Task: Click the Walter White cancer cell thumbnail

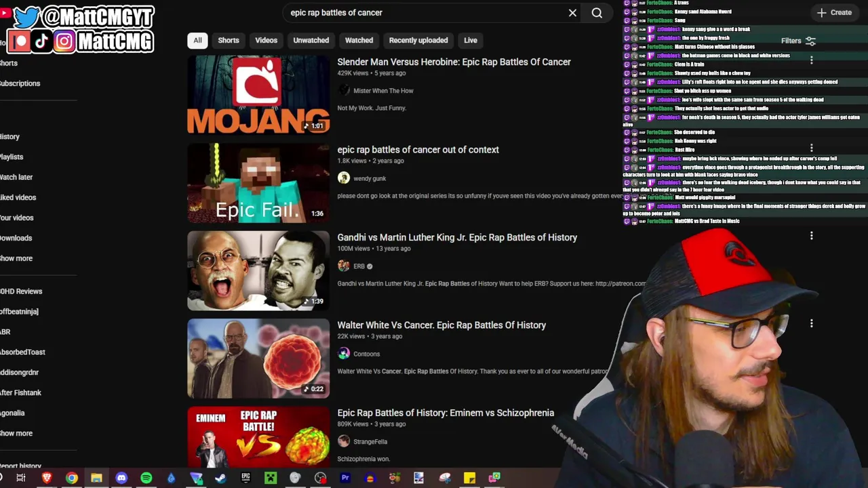Action: [x=258, y=359]
